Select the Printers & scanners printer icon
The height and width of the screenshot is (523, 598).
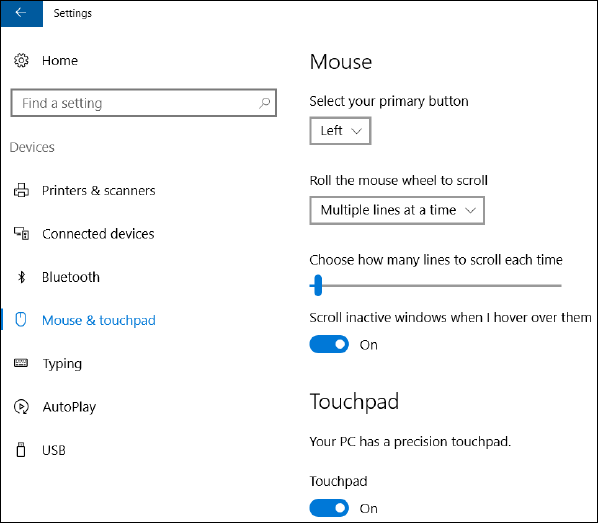(21, 190)
